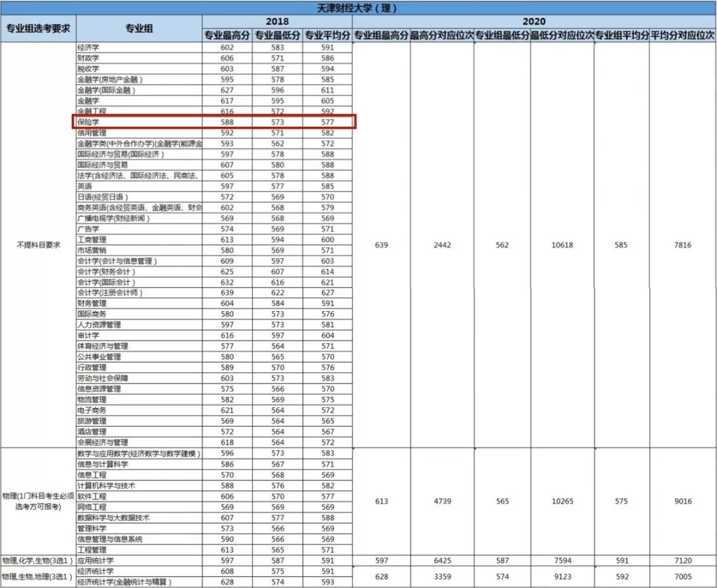Screen dimensions: 717x588
Task: Click the '2020' year header
Action: (x=534, y=21)
